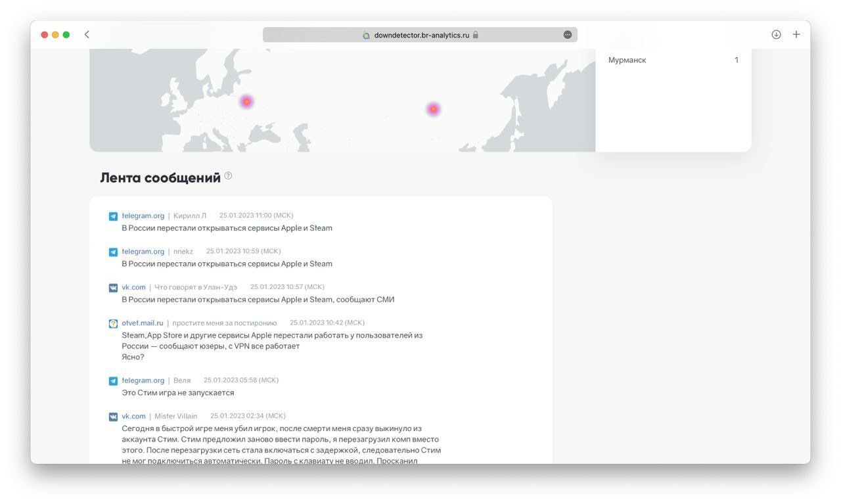Click the western heat spot on map
Image resolution: width=841 pixels, height=504 pixels.
point(246,101)
